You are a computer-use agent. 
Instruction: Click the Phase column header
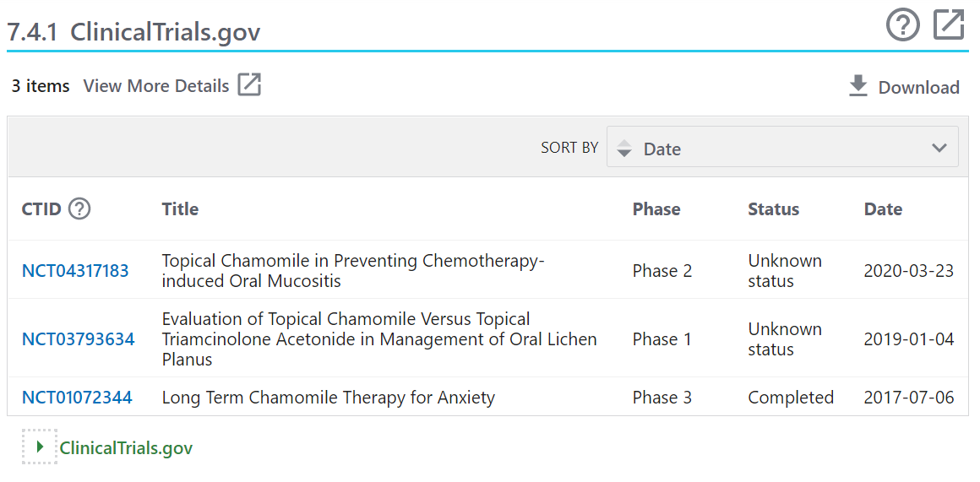coord(656,209)
